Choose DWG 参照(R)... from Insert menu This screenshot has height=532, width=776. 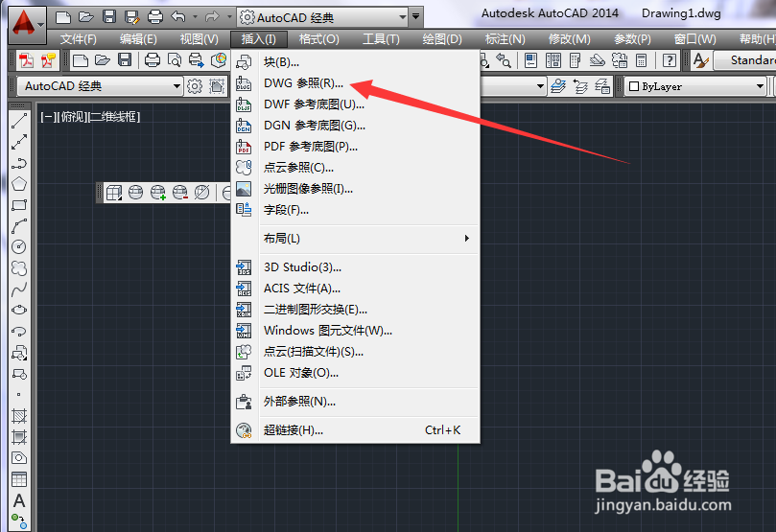[355, 83]
